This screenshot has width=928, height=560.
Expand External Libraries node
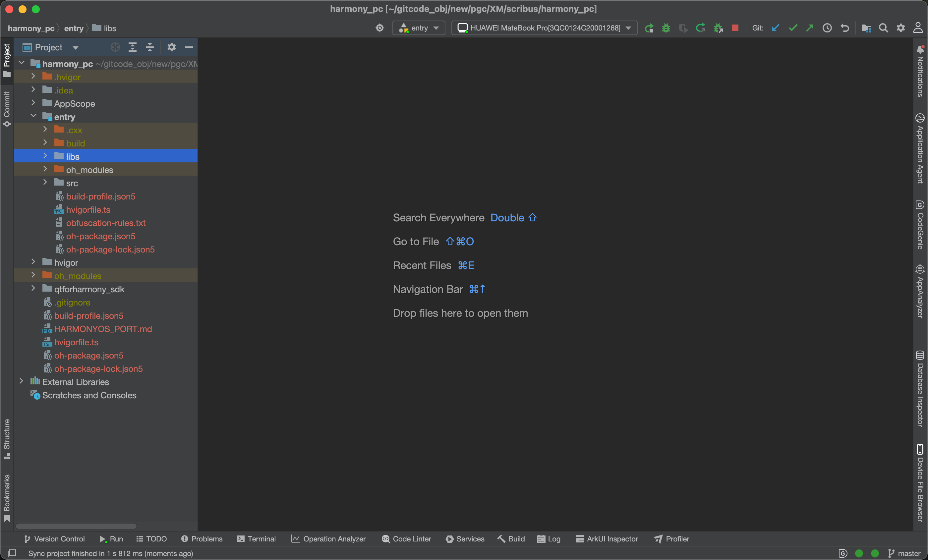(22, 381)
